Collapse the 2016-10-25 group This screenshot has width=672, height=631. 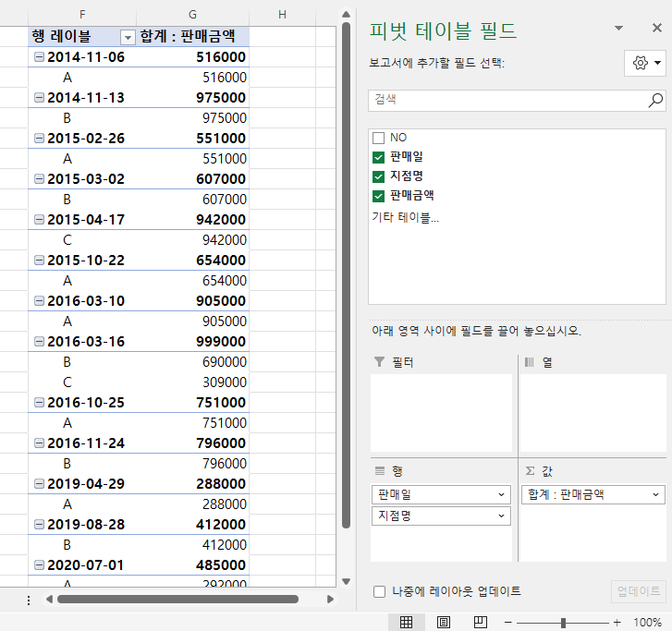pos(39,402)
